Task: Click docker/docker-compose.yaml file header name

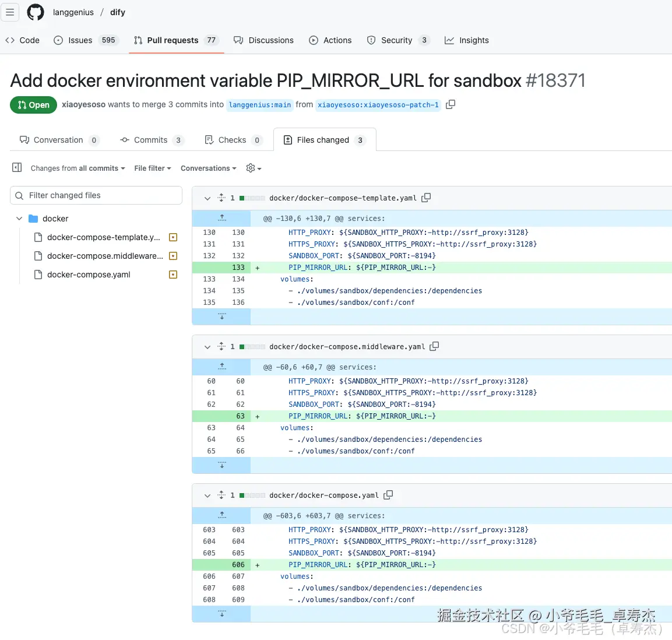Action: [x=324, y=495]
